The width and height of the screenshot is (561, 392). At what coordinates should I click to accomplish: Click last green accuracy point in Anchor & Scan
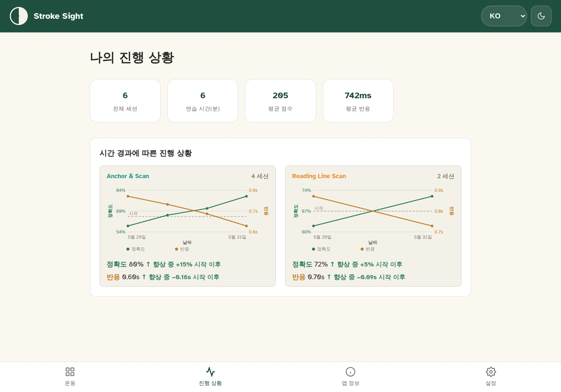[246, 196]
